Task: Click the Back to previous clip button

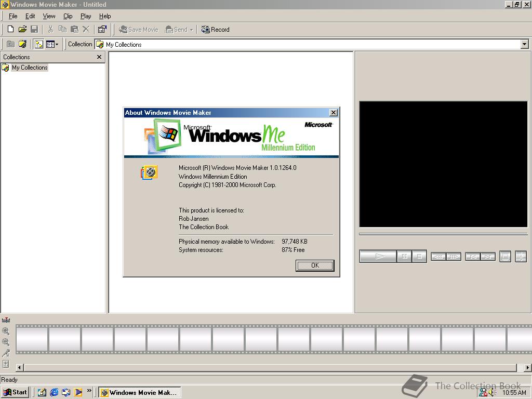Action: tap(473, 257)
